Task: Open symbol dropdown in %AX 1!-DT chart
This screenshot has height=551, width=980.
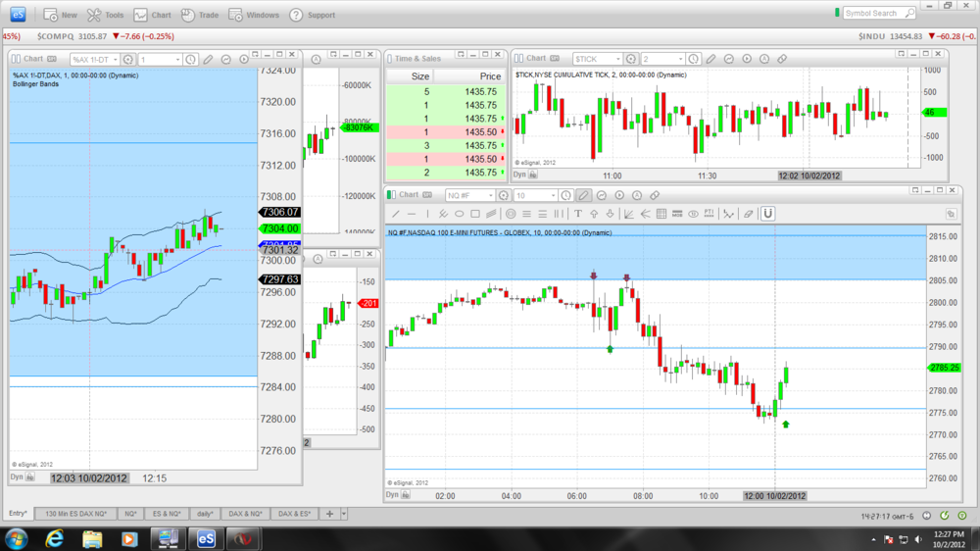Action: tap(115, 60)
